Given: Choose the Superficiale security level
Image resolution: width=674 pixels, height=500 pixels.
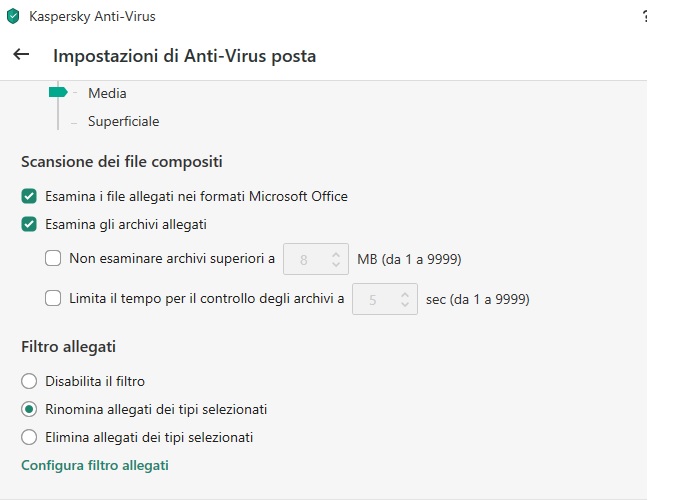Looking at the screenshot, I should pos(123,121).
